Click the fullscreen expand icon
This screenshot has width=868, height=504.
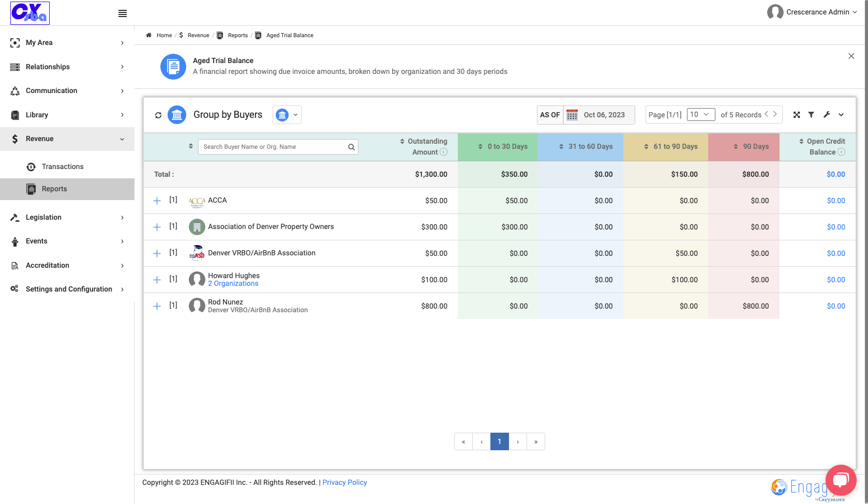(797, 115)
